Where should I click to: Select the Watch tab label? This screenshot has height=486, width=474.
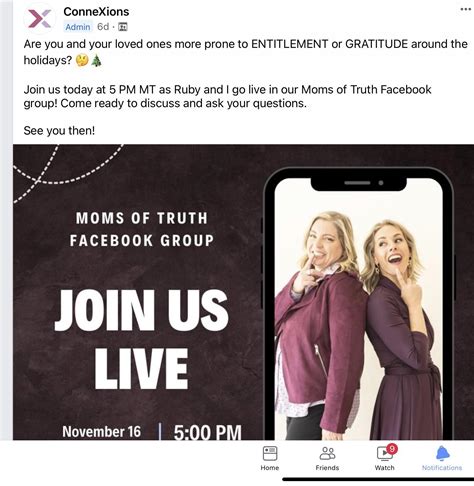(x=384, y=468)
